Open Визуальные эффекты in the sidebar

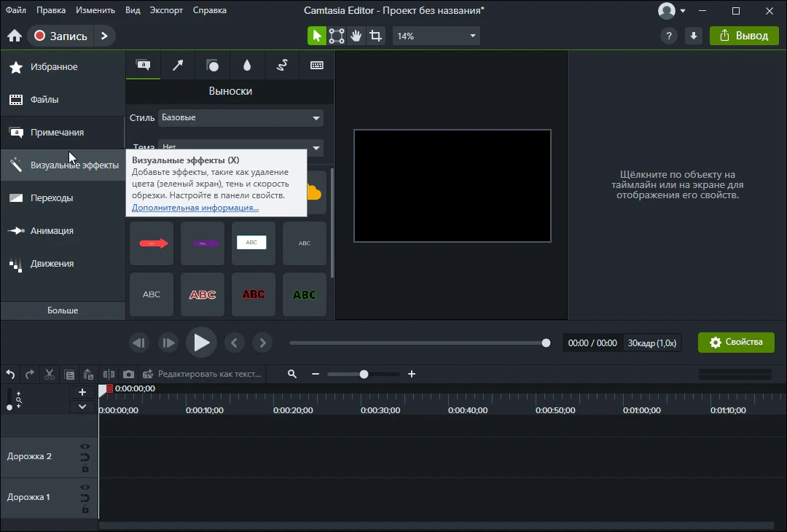coord(63,165)
